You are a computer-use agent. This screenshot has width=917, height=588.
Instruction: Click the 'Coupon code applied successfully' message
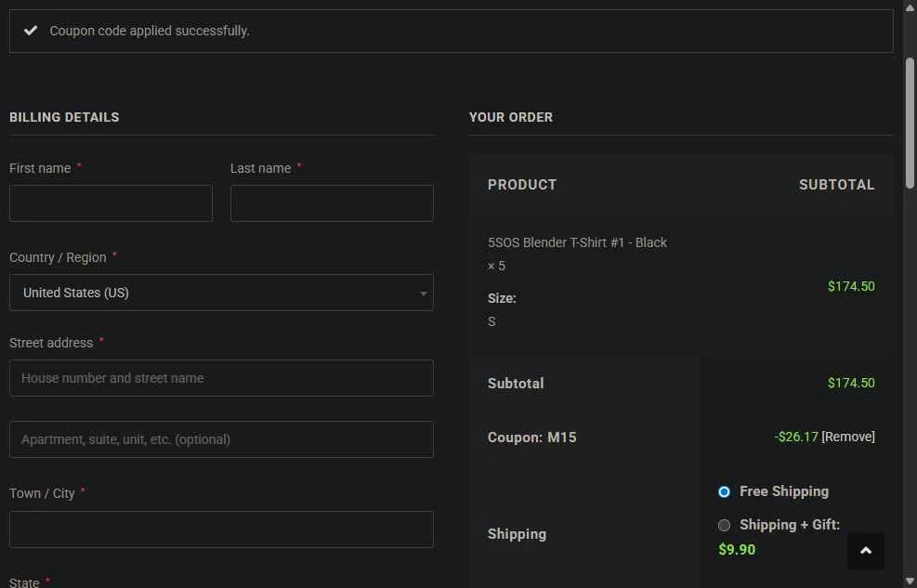pos(150,31)
